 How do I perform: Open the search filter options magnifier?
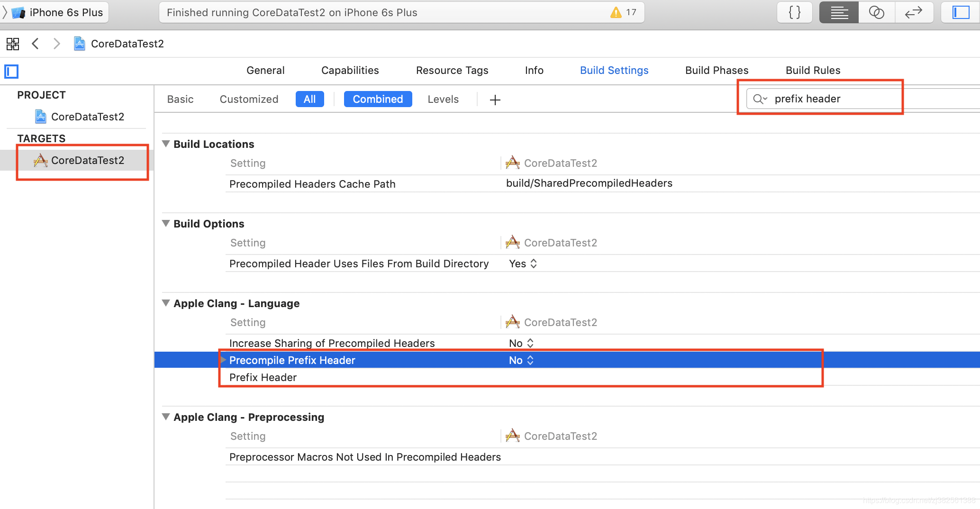point(760,99)
